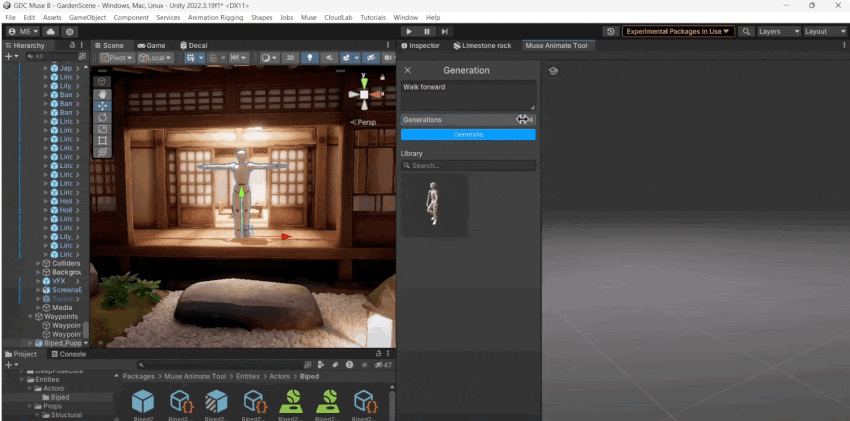This screenshot has height=421, width=850.
Task: Select the Scale tool in Scene overlay
Action: [102, 129]
